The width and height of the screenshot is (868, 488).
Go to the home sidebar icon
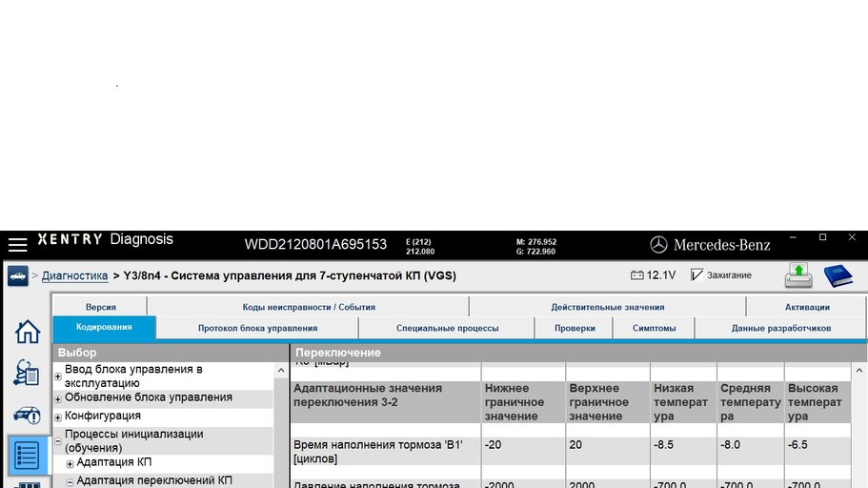pyautogui.click(x=27, y=332)
